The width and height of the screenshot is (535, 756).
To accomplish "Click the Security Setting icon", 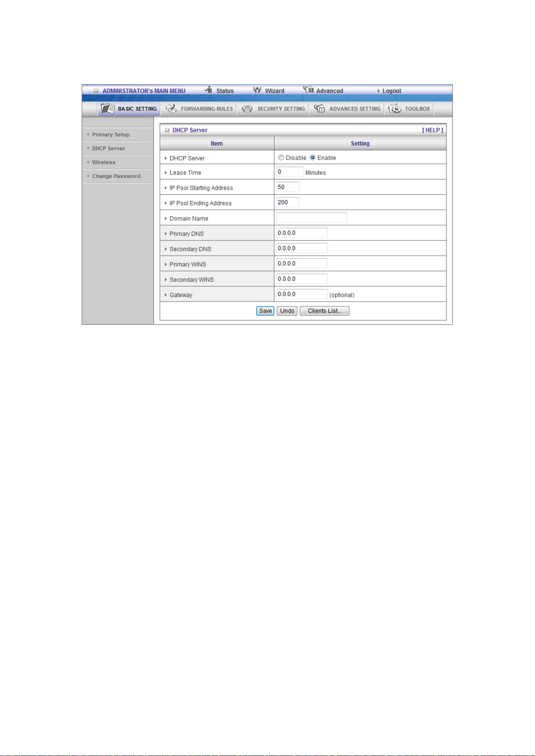I will click(247, 109).
